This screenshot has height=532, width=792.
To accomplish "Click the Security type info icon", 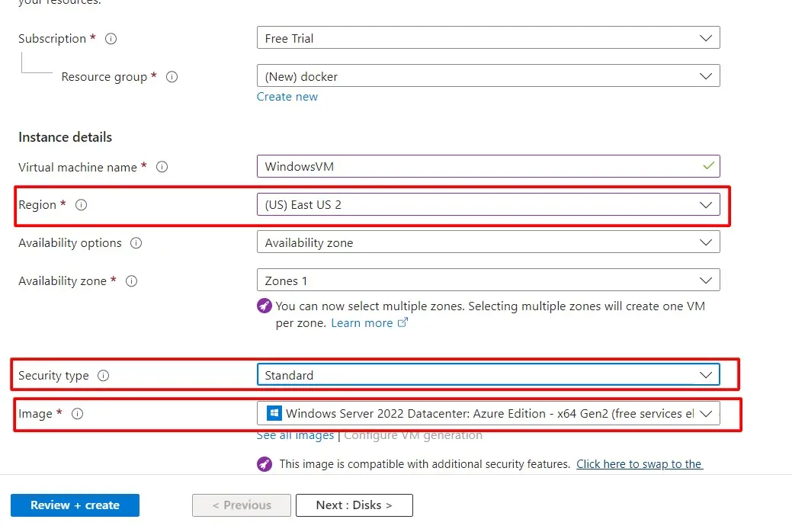I will click(x=104, y=376).
